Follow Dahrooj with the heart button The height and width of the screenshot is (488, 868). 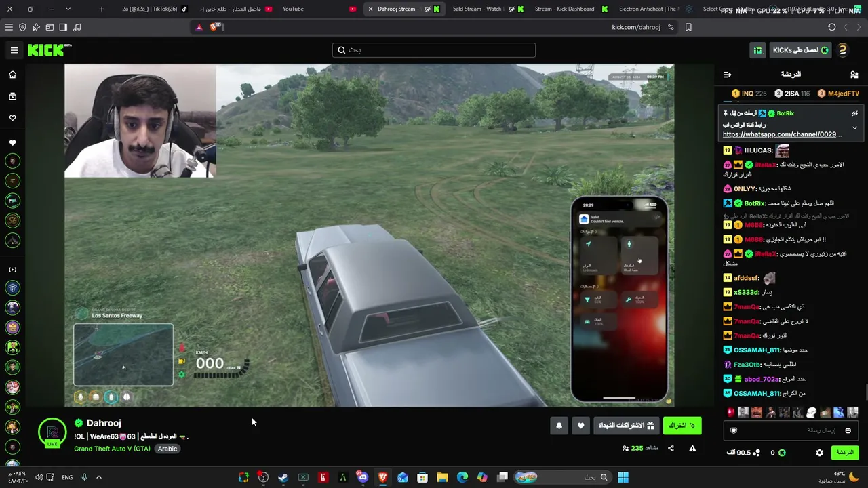coord(580,426)
